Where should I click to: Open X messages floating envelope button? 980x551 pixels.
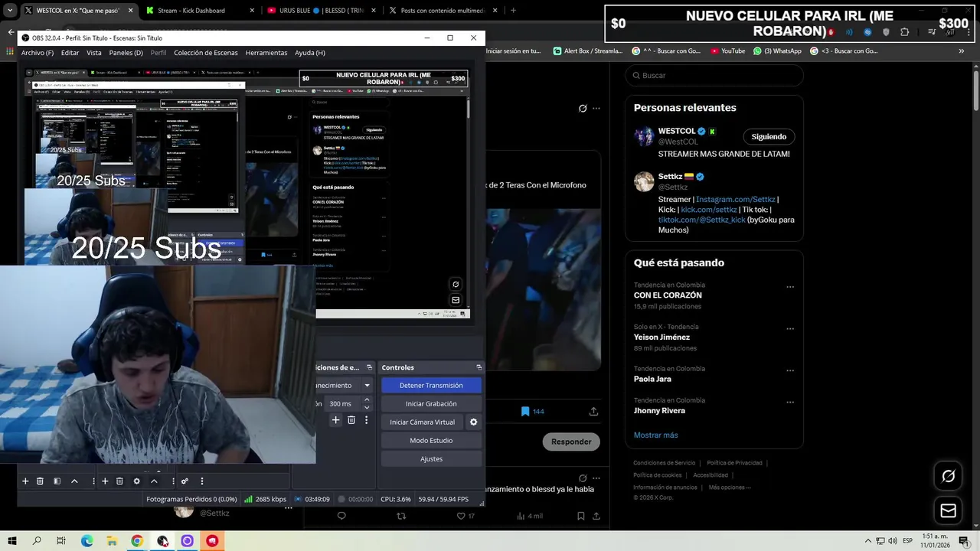pos(948,510)
